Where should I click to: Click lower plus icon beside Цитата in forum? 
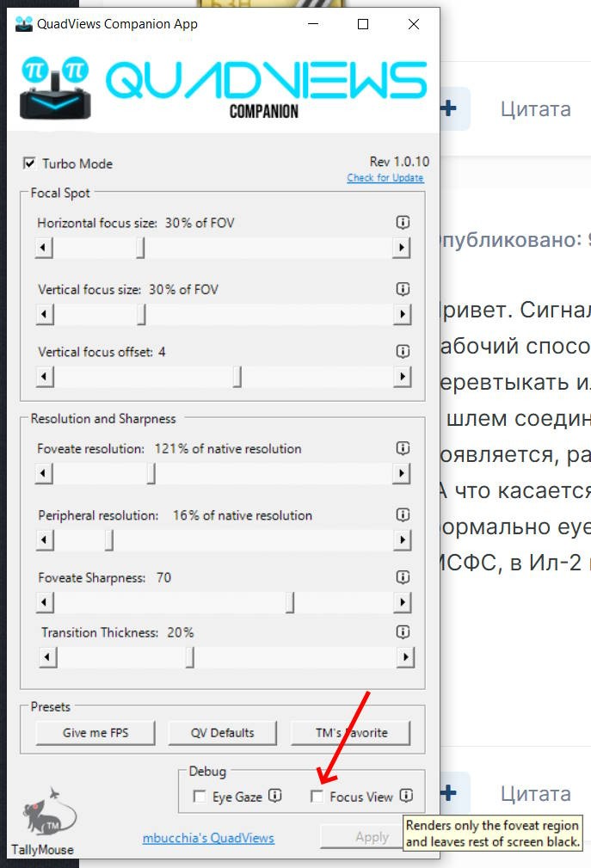449,793
